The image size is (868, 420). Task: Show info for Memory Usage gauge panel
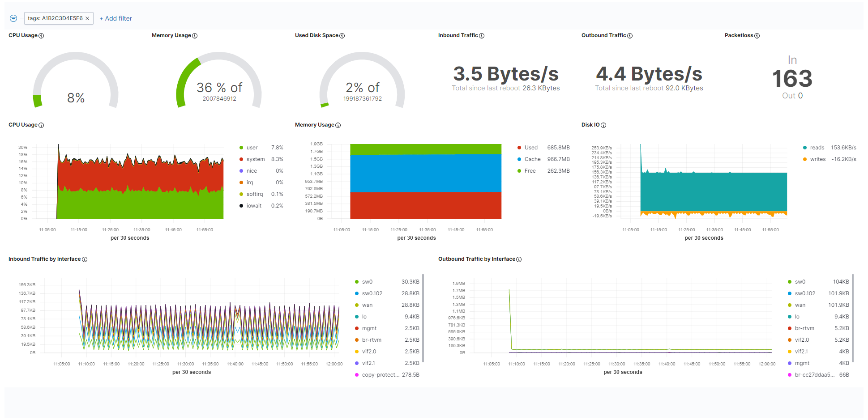pyautogui.click(x=195, y=36)
